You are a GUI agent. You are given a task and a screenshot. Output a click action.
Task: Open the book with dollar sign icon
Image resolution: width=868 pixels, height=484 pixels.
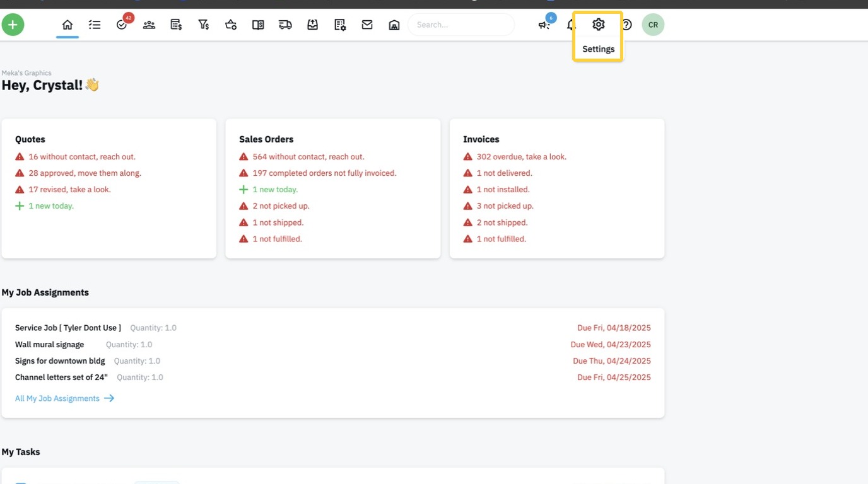(258, 25)
